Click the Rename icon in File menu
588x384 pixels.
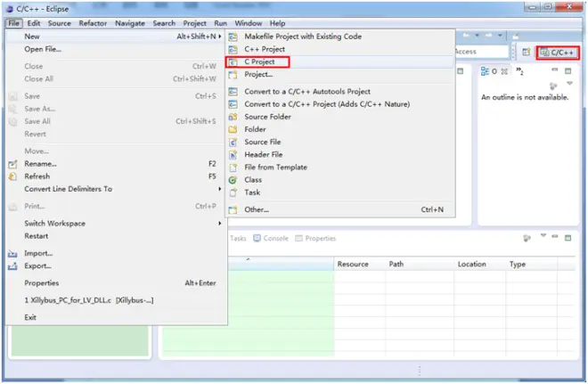coord(12,164)
